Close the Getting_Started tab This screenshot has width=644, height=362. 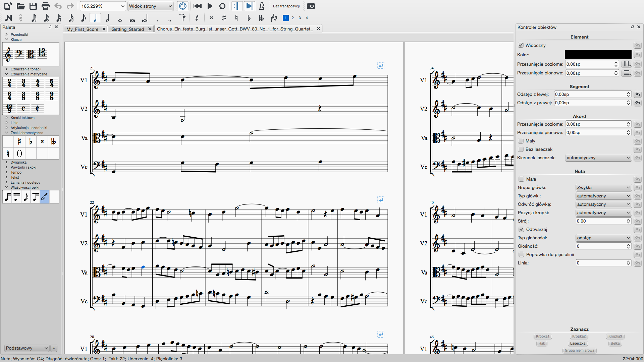tap(150, 29)
